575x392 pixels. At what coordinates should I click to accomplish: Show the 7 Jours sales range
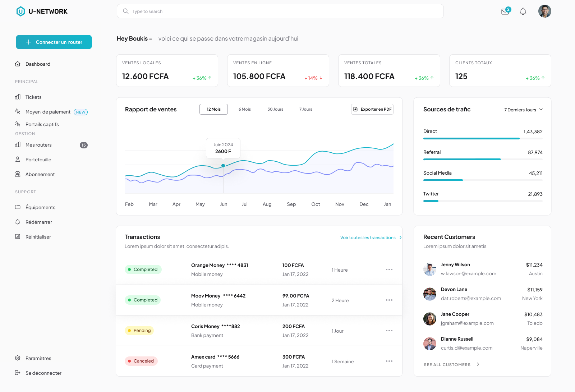tap(305, 109)
